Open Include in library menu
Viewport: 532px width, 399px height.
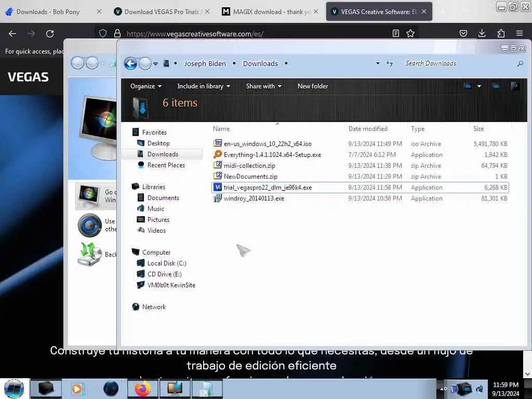pos(204,86)
